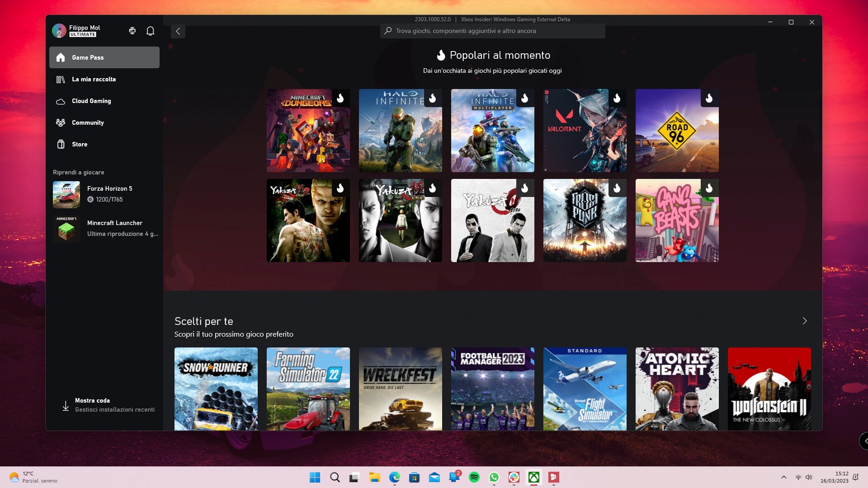Open SnowRunner game tile
This screenshot has width=868, height=488.
[216, 389]
